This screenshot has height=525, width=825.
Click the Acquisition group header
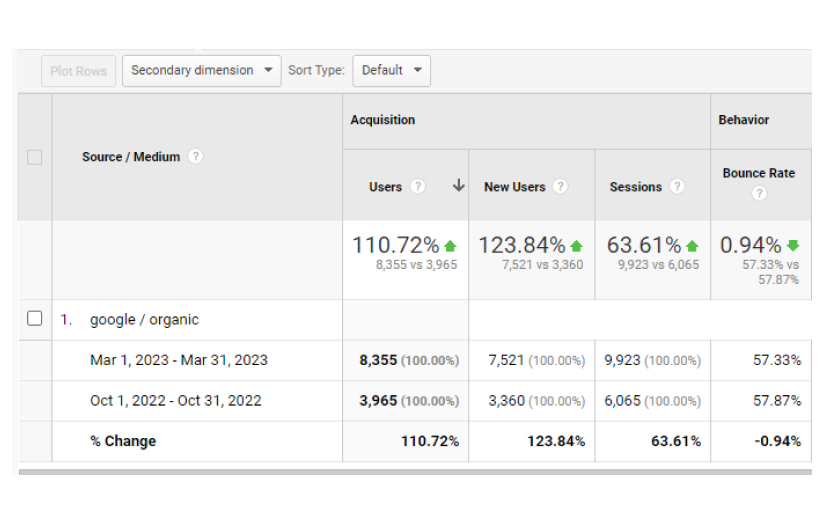click(383, 120)
